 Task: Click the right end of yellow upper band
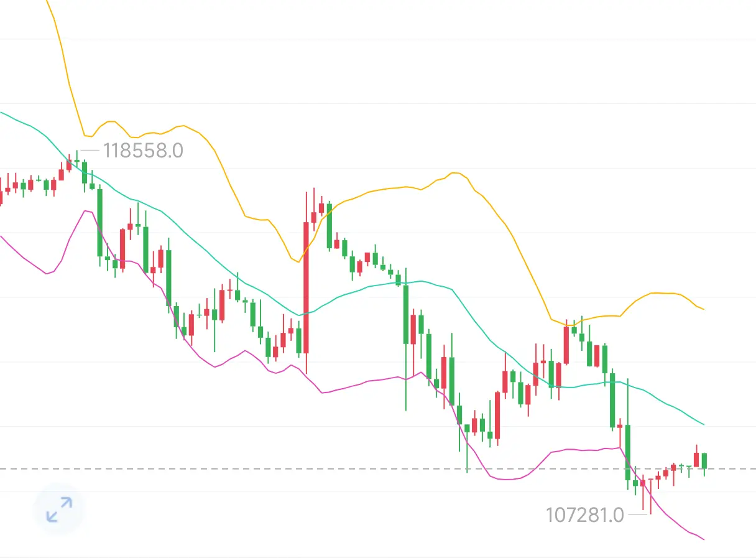[x=703, y=309]
